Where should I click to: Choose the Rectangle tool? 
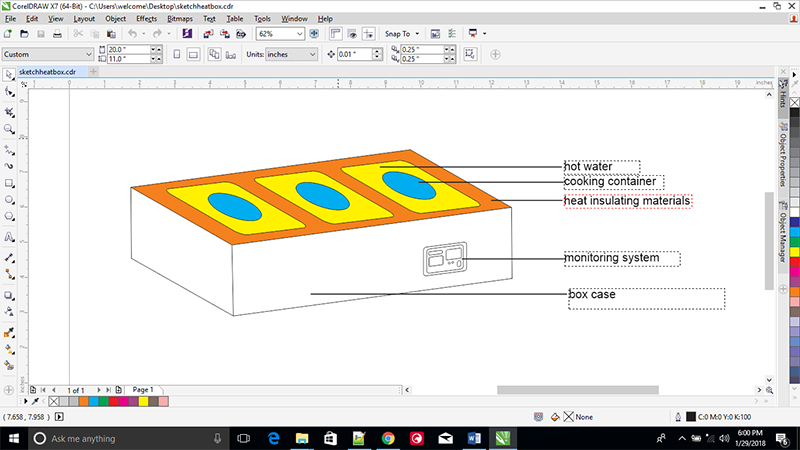9,183
